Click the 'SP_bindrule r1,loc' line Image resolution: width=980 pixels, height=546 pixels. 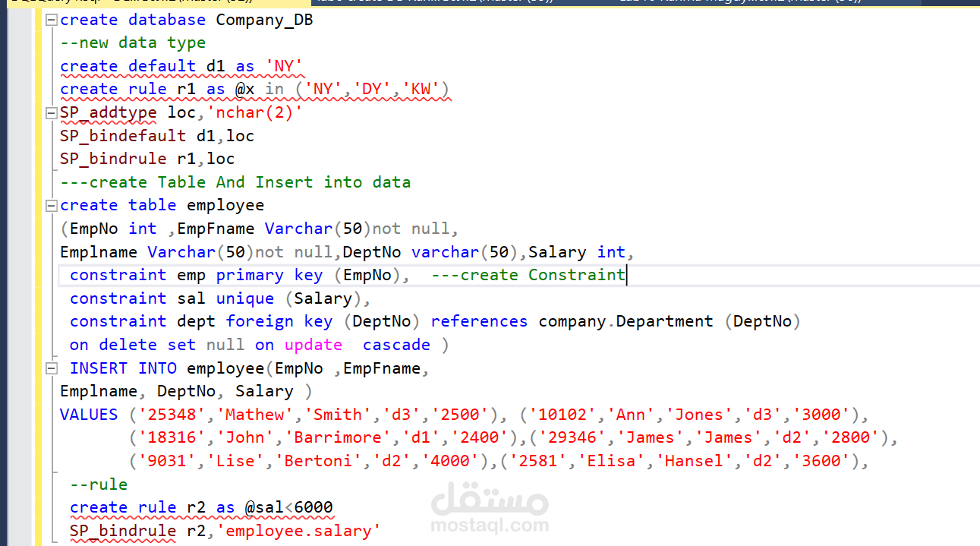tap(147, 159)
